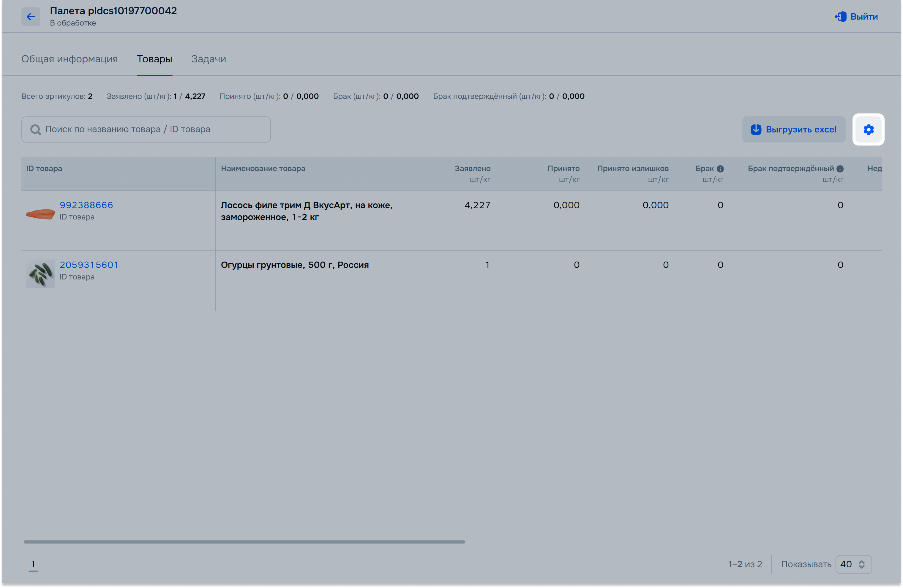Click the ID товара column header
Viewport: 903px width, 588px height.
[x=44, y=169]
